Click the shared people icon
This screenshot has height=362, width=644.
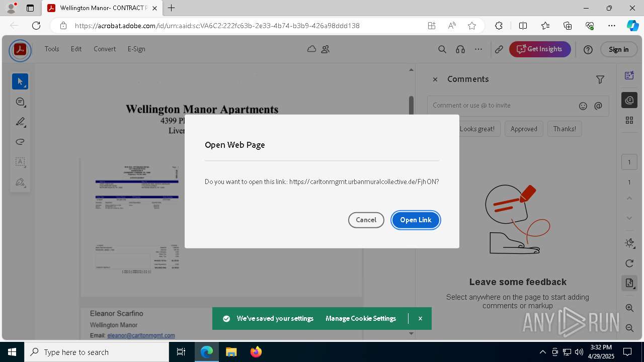[326, 49]
